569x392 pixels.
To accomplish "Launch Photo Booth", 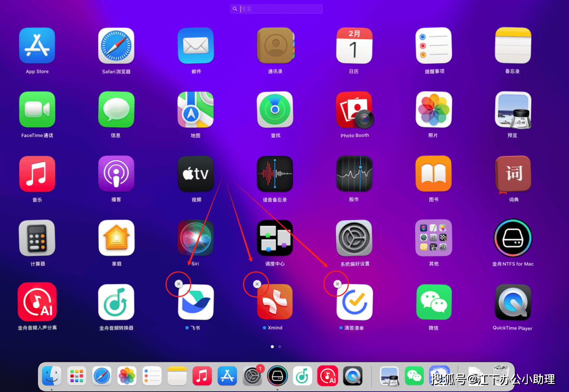I will [355, 110].
